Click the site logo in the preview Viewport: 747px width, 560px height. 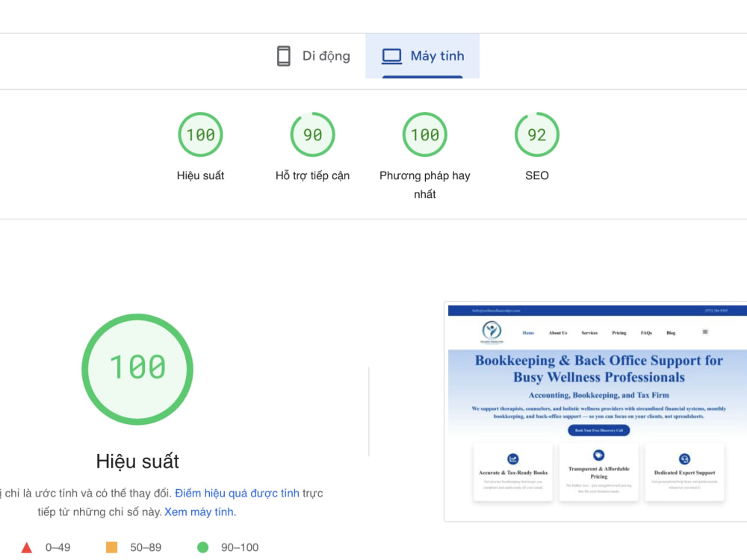click(492, 332)
